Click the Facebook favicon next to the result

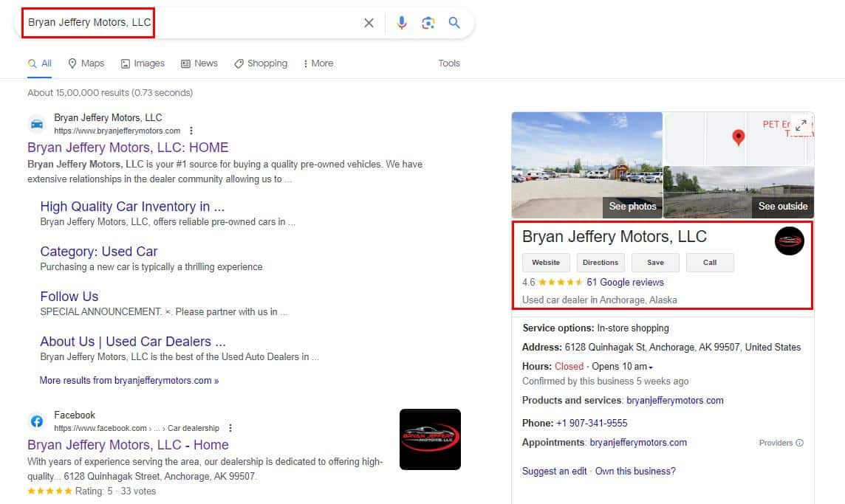pos(37,421)
